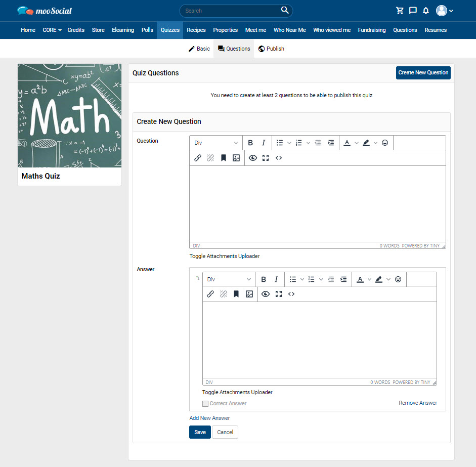This screenshot has height=467, width=476.
Task: Open source code view in Answer editor
Action: tap(291, 294)
